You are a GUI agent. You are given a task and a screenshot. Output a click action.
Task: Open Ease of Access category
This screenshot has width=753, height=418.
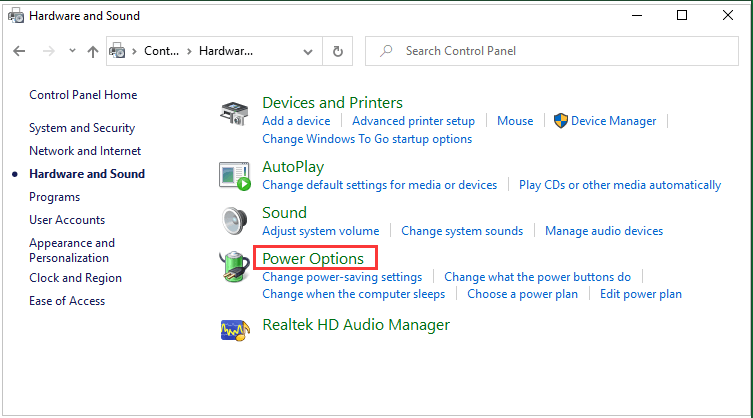tap(67, 301)
